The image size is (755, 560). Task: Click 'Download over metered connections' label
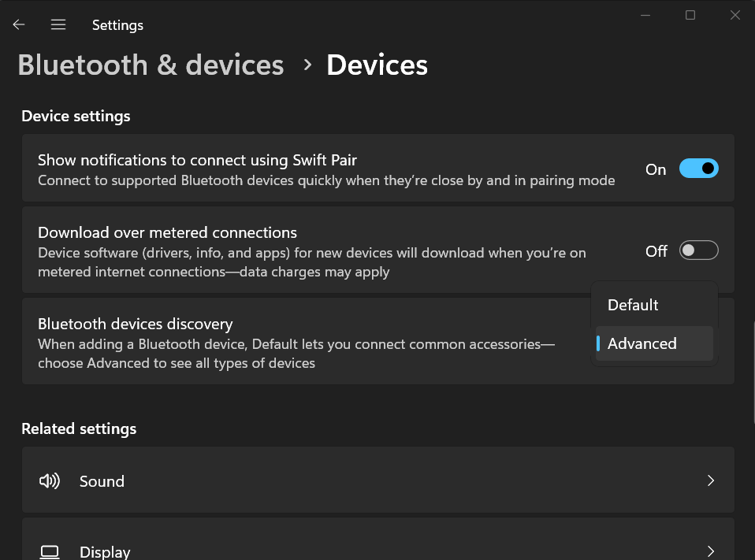[x=168, y=233]
